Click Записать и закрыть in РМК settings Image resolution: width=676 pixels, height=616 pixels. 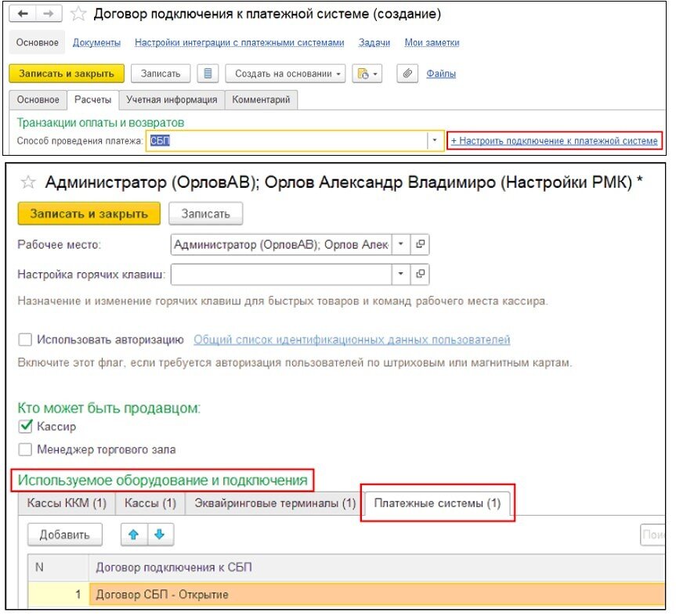[x=89, y=214]
